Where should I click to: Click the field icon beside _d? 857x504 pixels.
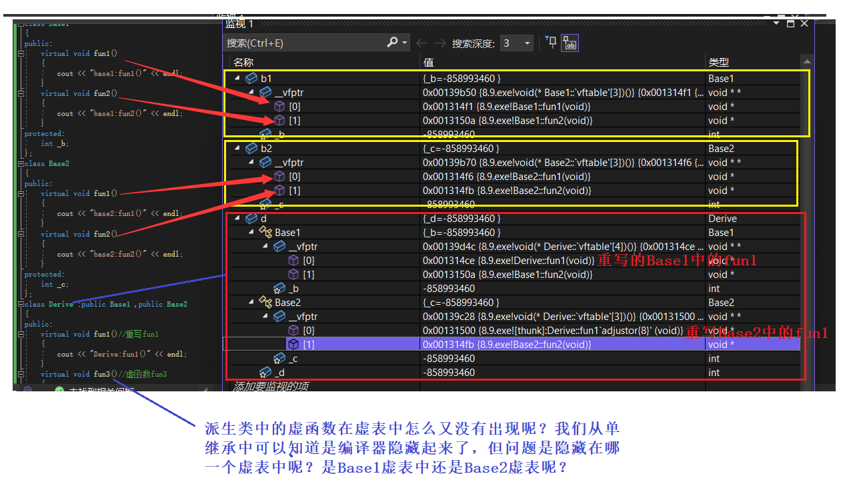(x=265, y=373)
